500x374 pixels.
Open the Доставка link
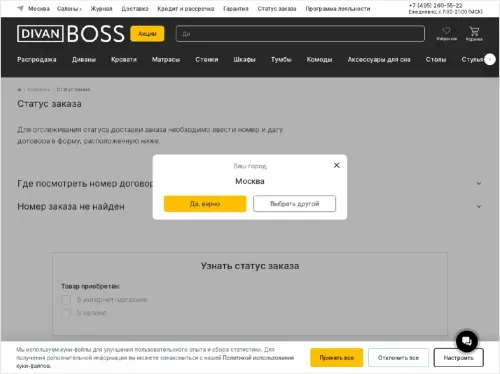point(135,9)
